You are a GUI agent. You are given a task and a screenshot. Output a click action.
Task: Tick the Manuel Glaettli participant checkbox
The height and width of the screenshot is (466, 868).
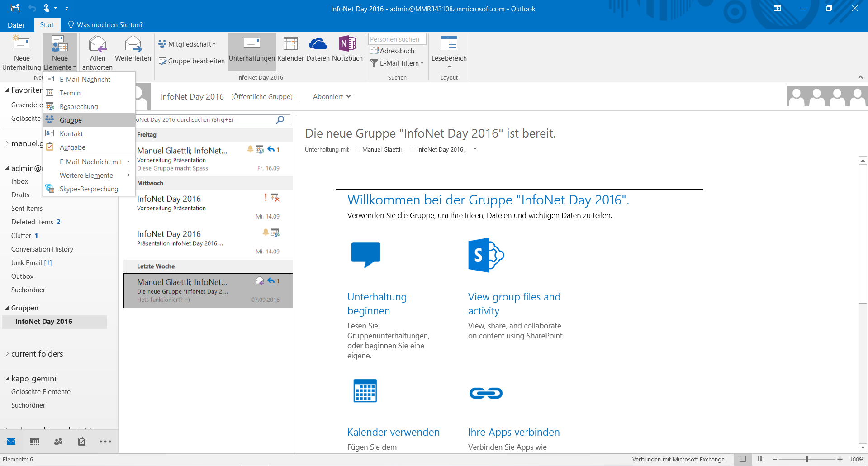[x=357, y=149]
